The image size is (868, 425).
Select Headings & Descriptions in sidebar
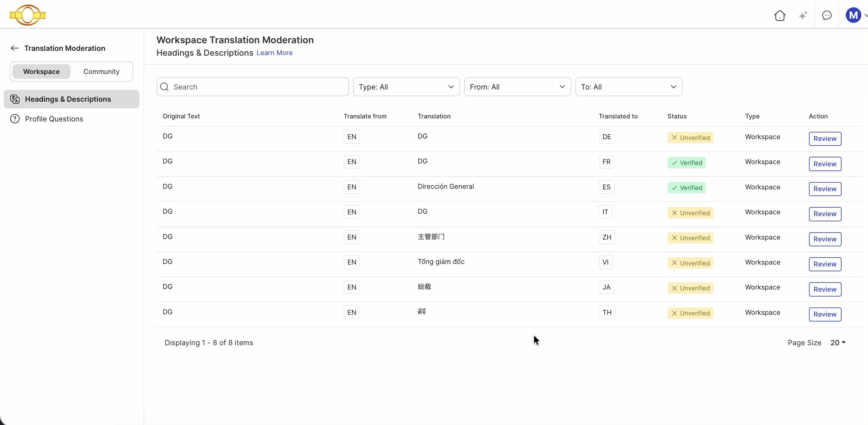click(71, 99)
